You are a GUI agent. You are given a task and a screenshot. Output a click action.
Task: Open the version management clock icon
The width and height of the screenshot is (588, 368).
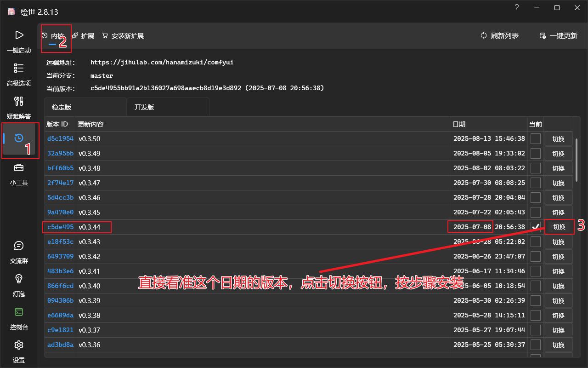pyautogui.click(x=19, y=138)
